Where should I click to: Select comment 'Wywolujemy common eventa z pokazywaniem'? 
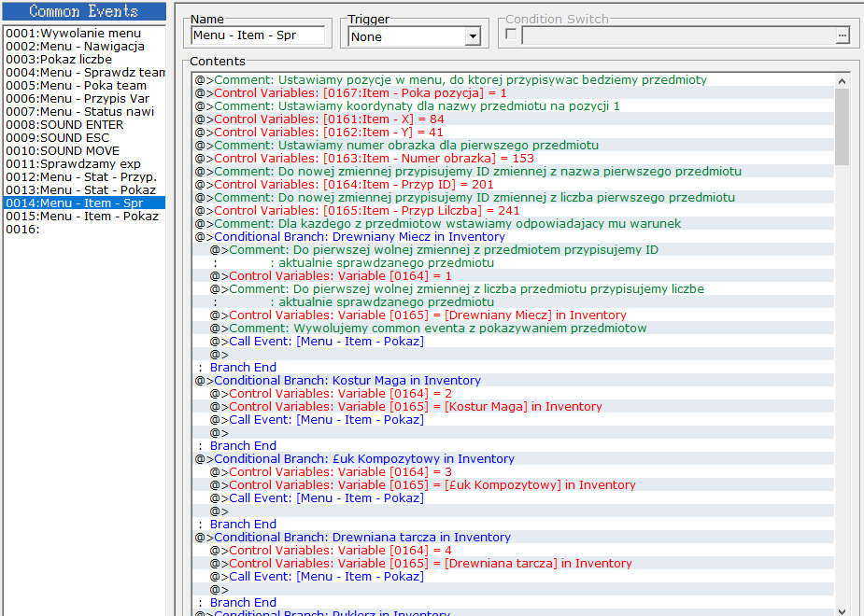pyautogui.click(x=514, y=329)
